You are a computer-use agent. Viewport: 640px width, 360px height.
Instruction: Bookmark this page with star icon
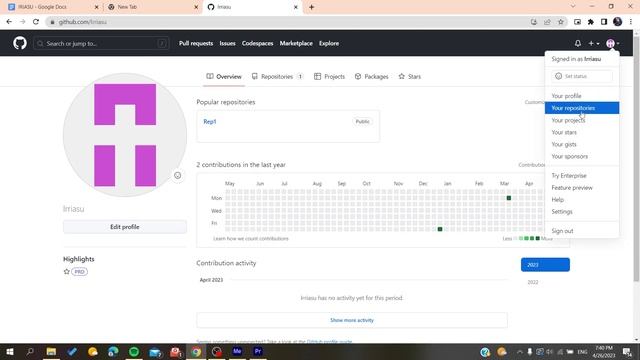[x=561, y=22]
